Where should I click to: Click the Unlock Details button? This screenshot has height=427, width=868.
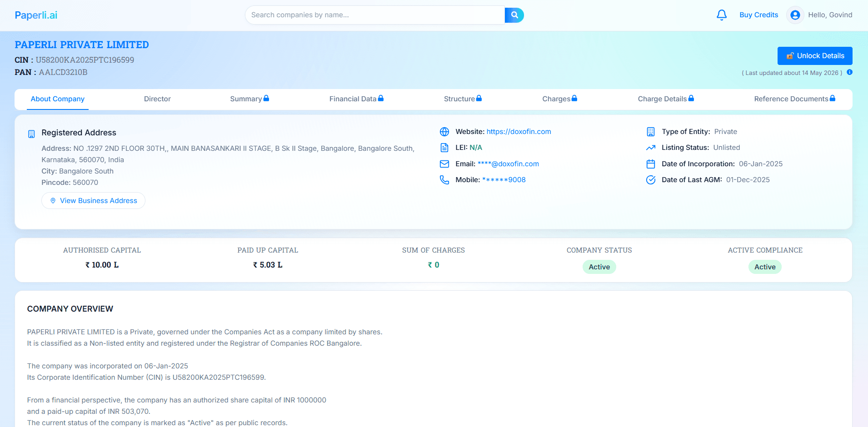[815, 56]
